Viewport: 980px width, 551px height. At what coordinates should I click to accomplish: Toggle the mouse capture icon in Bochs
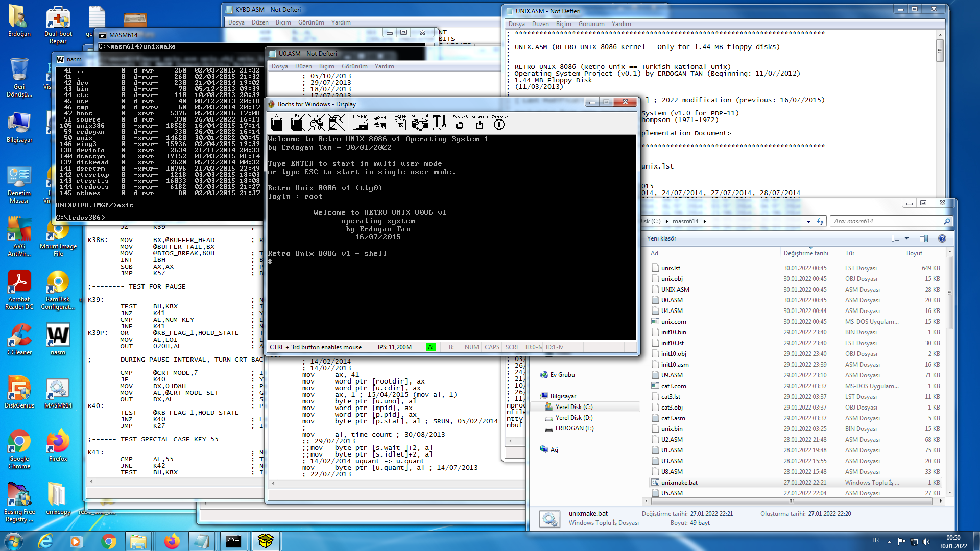click(337, 123)
